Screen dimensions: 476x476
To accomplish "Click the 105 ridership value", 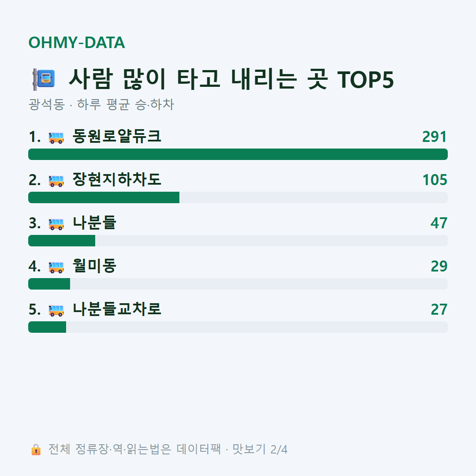I will coord(435,180).
